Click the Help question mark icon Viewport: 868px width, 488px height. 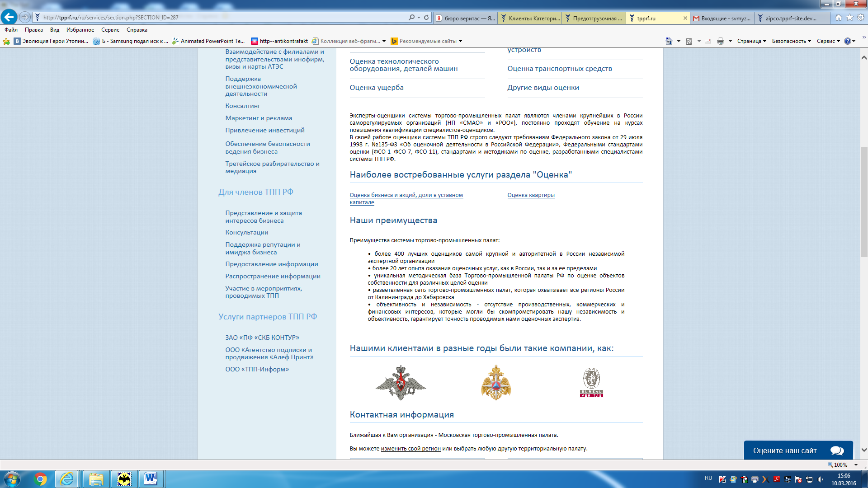point(848,41)
